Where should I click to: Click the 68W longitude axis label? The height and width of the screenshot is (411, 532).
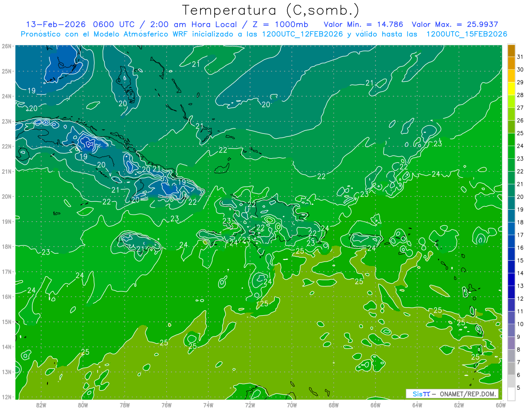[333, 405]
